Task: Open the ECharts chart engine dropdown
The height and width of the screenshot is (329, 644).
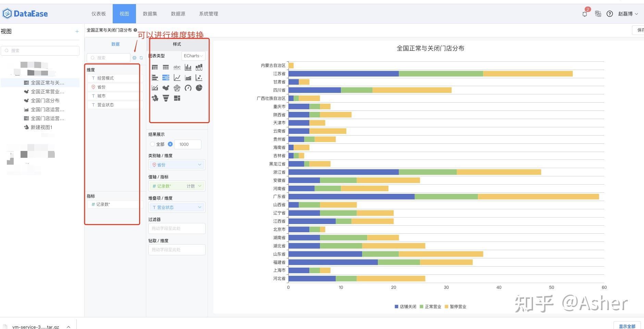Action: coord(193,56)
